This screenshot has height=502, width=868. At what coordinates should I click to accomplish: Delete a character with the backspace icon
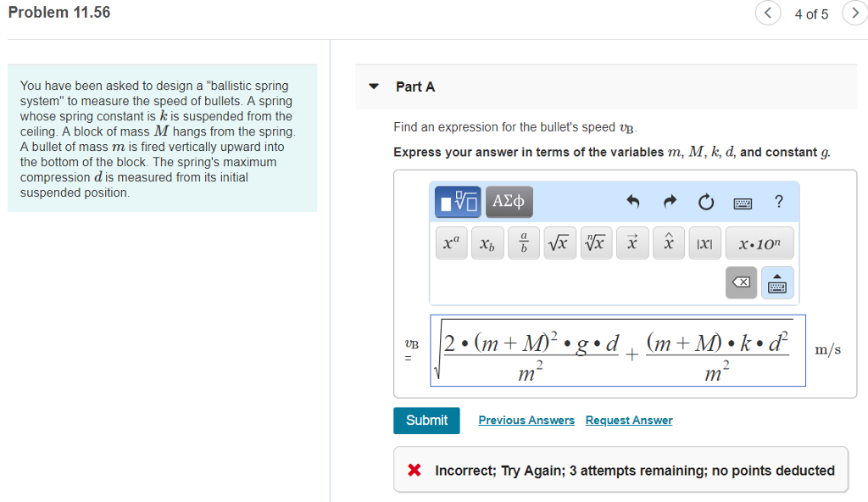point(741,282)
